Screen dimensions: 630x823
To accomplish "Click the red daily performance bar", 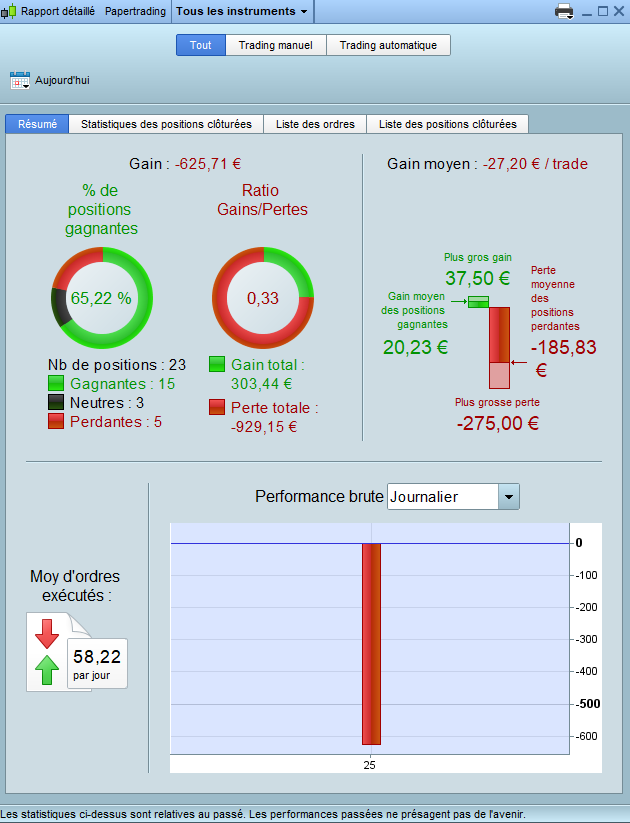I will (x=371, y=644).
